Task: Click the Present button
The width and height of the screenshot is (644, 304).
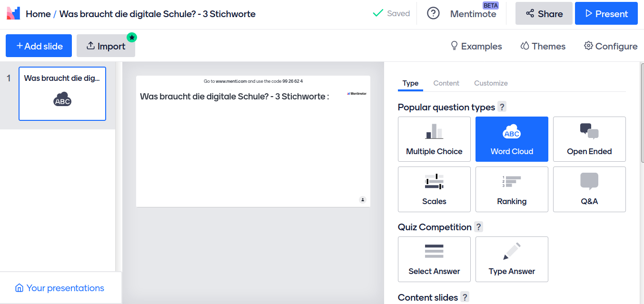Action: point(606,13)
